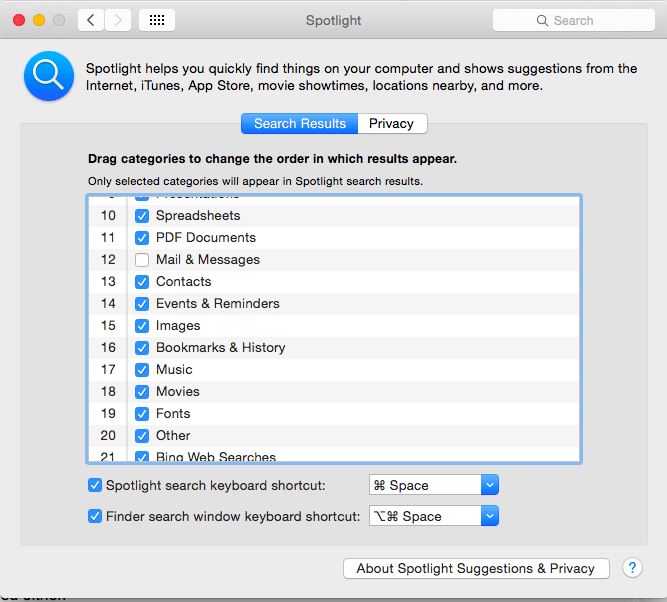Click the forward arrow navigation button
667x602 pixels.
click(x=118, y=20)
